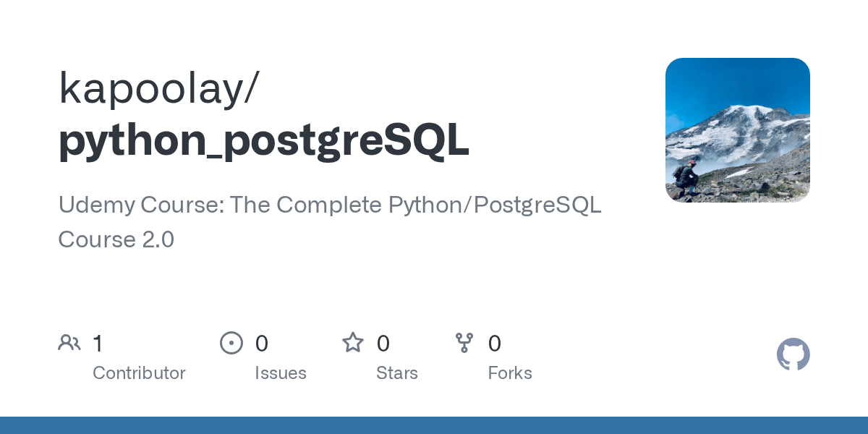Click the forks count number 0

pyautogui.click(x=495, y=344)
